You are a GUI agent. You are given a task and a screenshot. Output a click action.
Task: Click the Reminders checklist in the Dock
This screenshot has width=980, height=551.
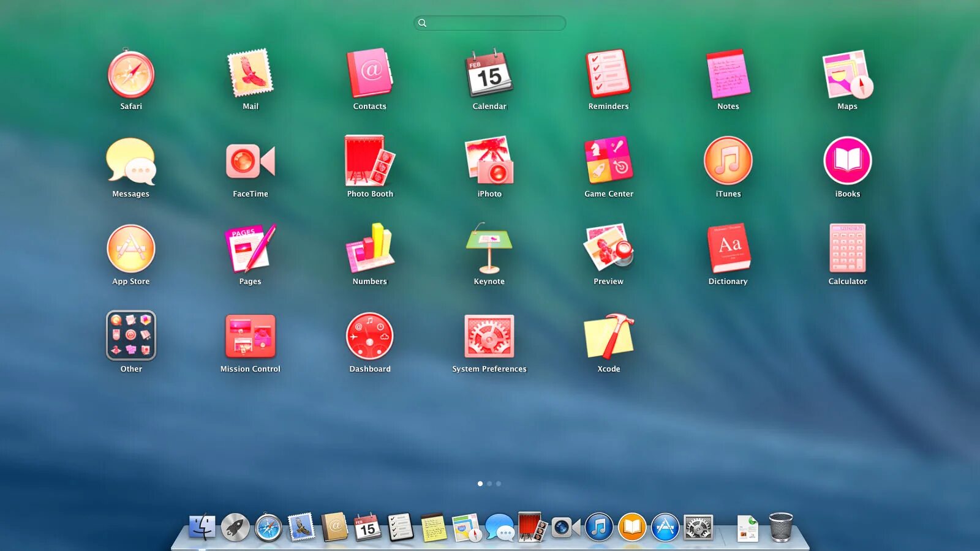(x=401, y=527)
